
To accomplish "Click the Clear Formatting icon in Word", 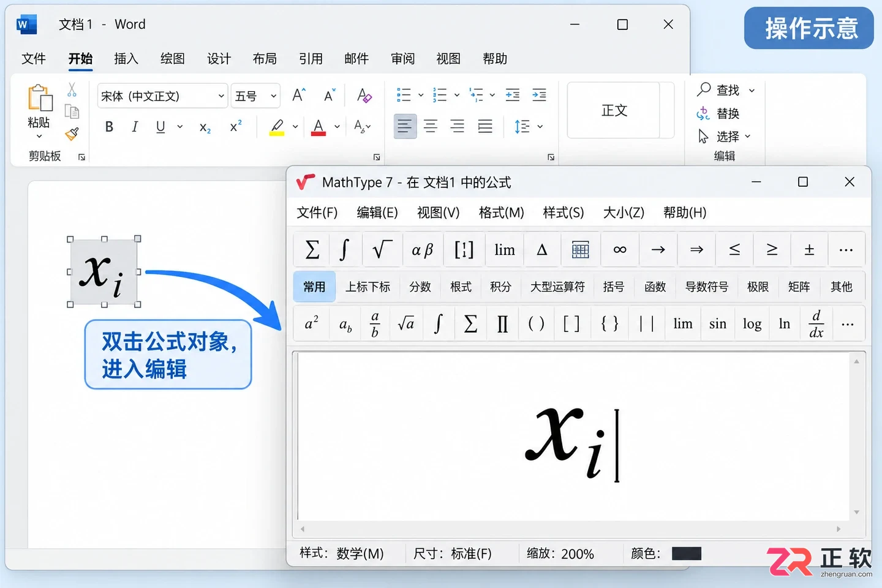I will 364,96.
